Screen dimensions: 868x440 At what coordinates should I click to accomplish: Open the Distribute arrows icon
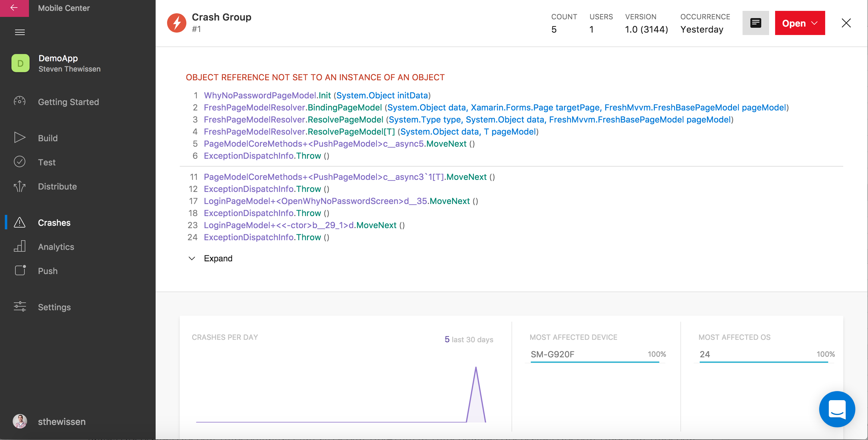[20, 186]
